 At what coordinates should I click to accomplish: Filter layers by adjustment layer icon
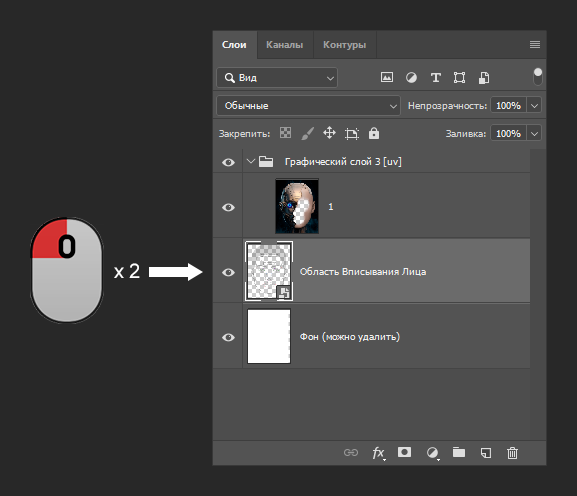click(411, 78)
